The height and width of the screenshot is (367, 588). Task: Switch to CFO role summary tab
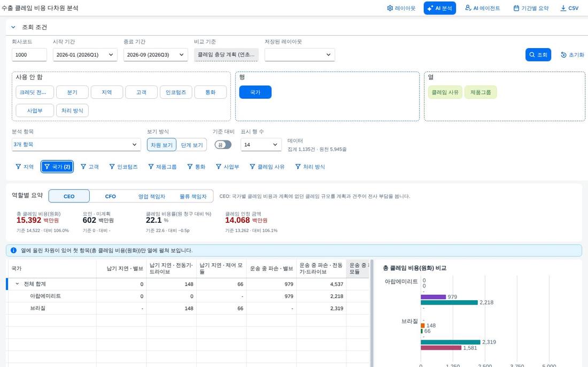110,196
